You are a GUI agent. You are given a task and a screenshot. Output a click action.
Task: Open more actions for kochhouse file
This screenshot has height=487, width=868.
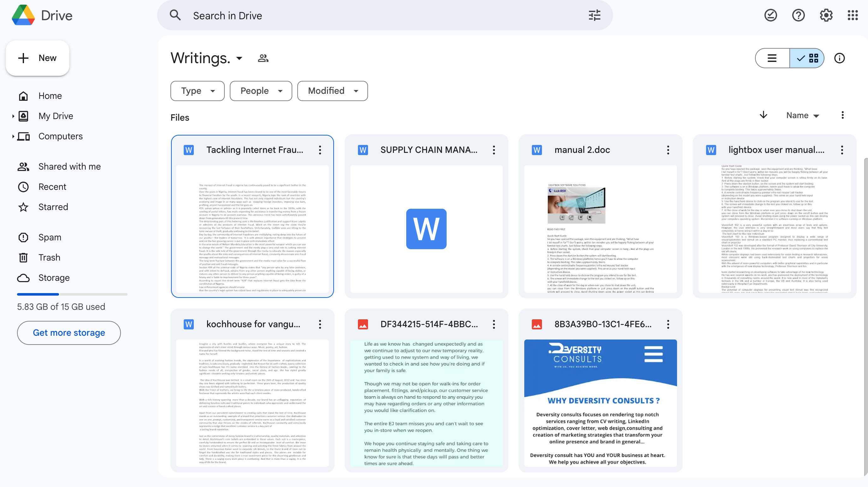click(320, 324)
